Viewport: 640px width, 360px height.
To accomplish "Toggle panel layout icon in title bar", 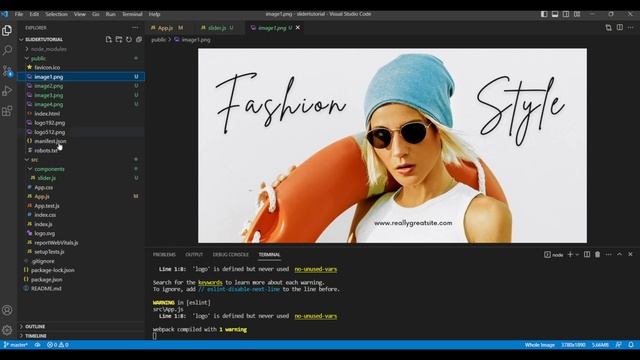I will (555, 14).
